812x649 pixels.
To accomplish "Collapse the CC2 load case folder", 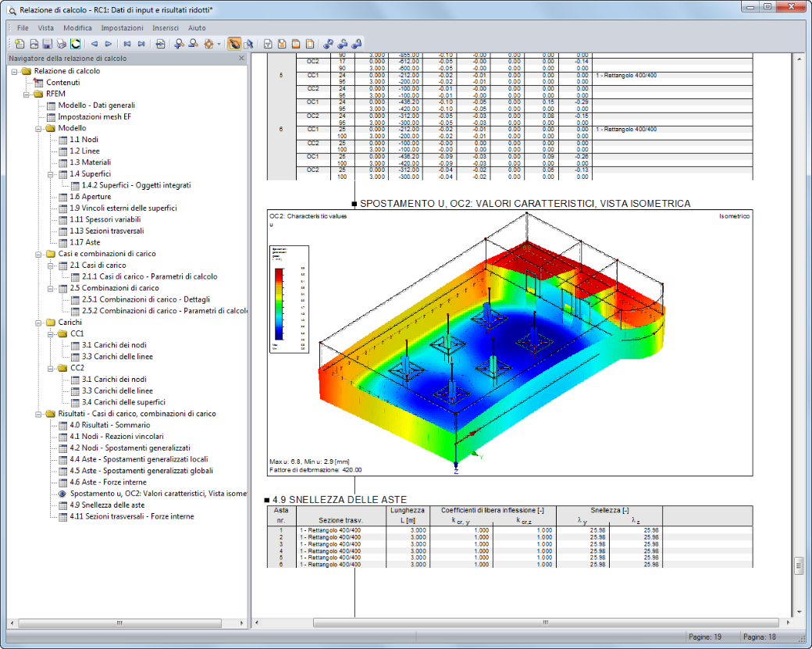I will (50, 369).
